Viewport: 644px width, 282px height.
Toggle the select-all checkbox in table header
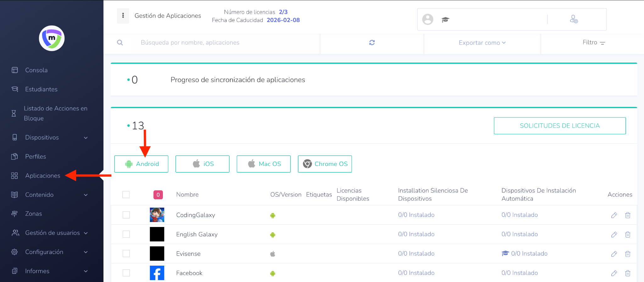126,195
